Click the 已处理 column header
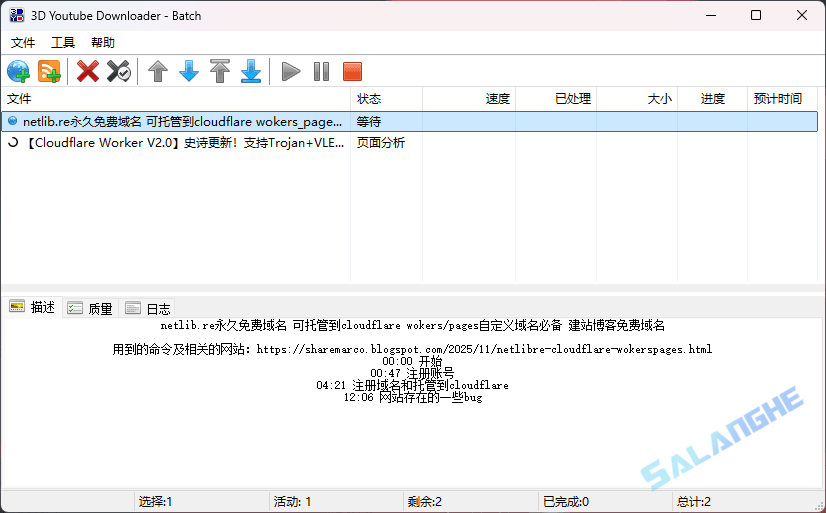 coord(556,98)
